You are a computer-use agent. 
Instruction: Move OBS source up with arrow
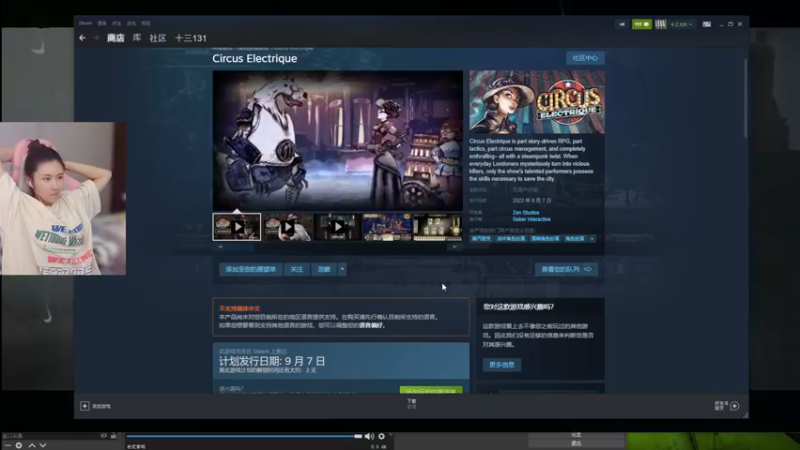point(32,445)
